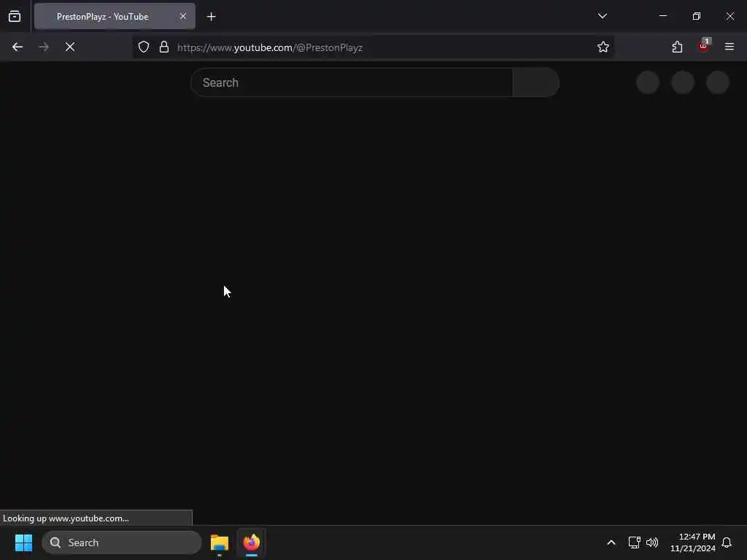Expand the list all tabs chevron
This screenshot has height=560, width=747.
tap(602, 16)
